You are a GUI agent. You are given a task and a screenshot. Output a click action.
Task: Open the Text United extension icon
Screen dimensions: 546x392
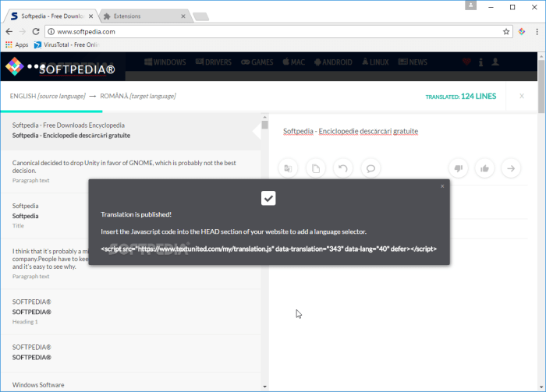point(522,32)
